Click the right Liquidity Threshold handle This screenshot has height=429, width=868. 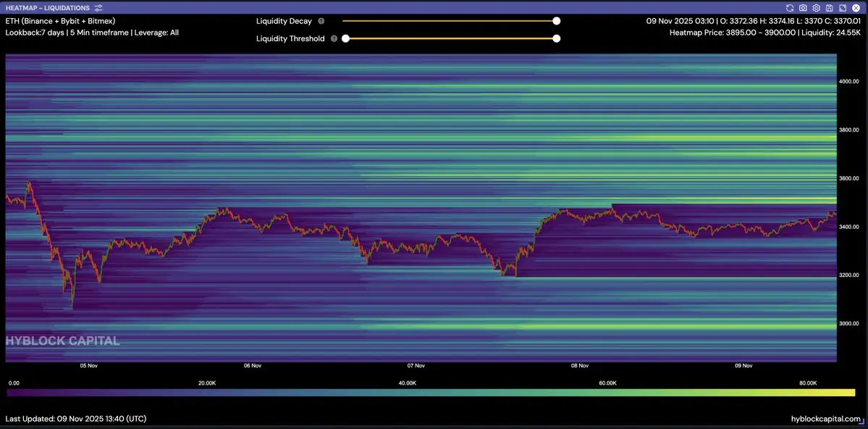point(556,39)
